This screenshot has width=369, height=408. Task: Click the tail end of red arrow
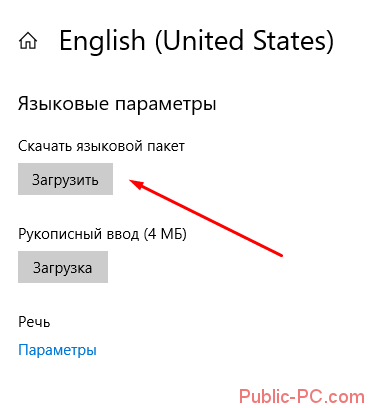pyautogui.click(x=280, y=255)
